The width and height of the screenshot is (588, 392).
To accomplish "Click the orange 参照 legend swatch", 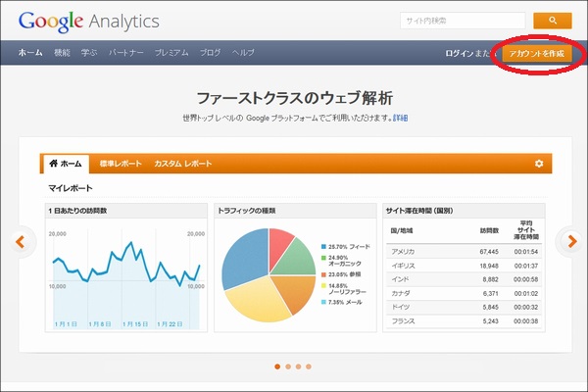I will coord(323,274).
